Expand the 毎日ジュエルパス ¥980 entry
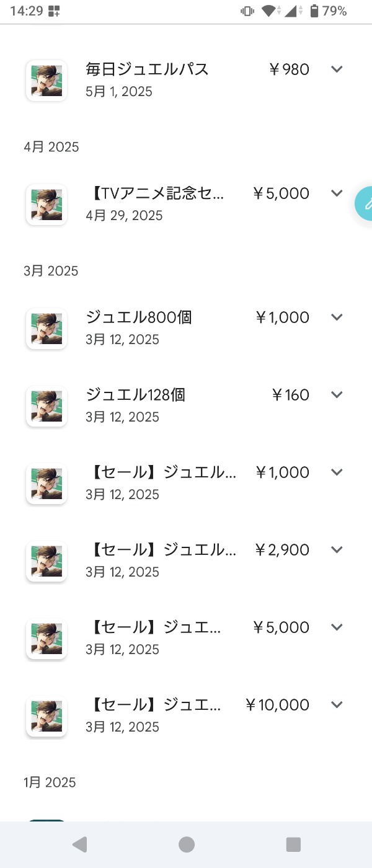The image size is (372, 868). (337, 69)
